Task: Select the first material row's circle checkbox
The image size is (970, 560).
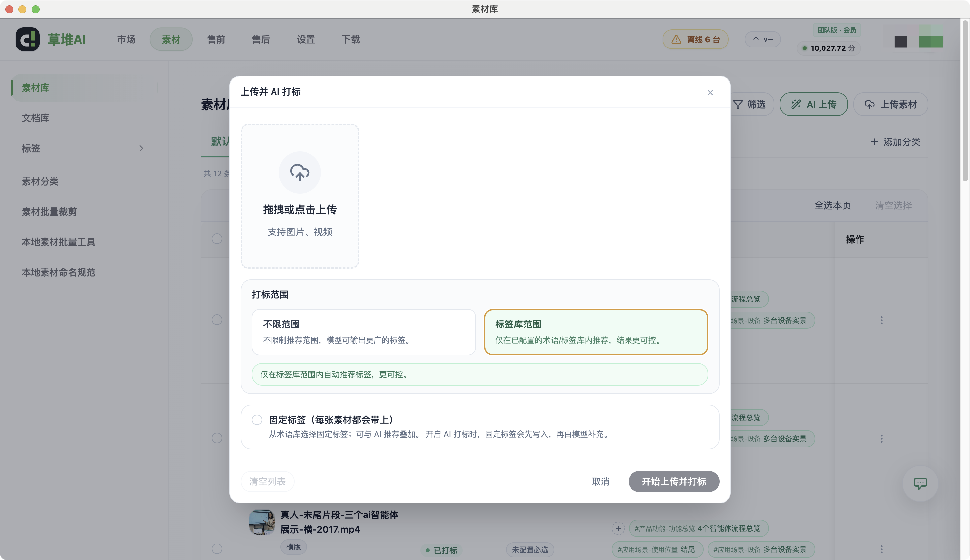Action: (217, 320)
